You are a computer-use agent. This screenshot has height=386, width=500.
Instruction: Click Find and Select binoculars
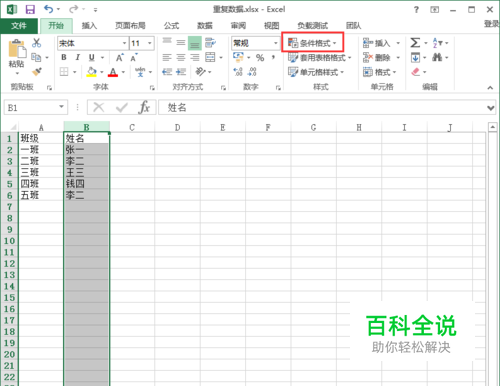437,57
